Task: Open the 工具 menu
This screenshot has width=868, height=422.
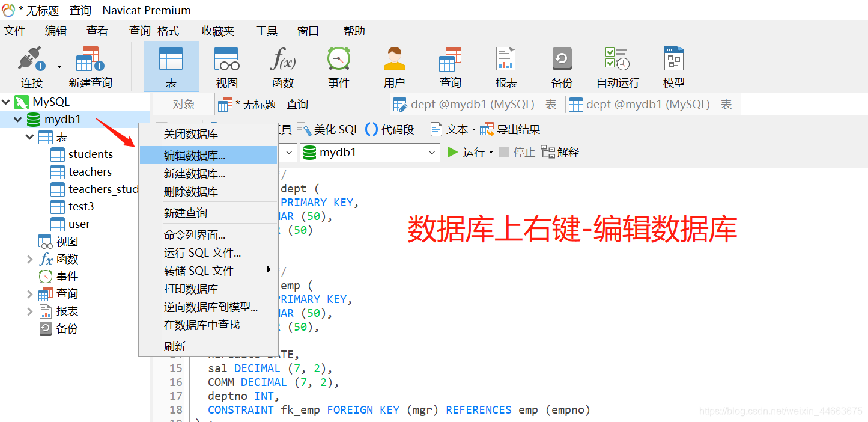Action: pos(267,31)
